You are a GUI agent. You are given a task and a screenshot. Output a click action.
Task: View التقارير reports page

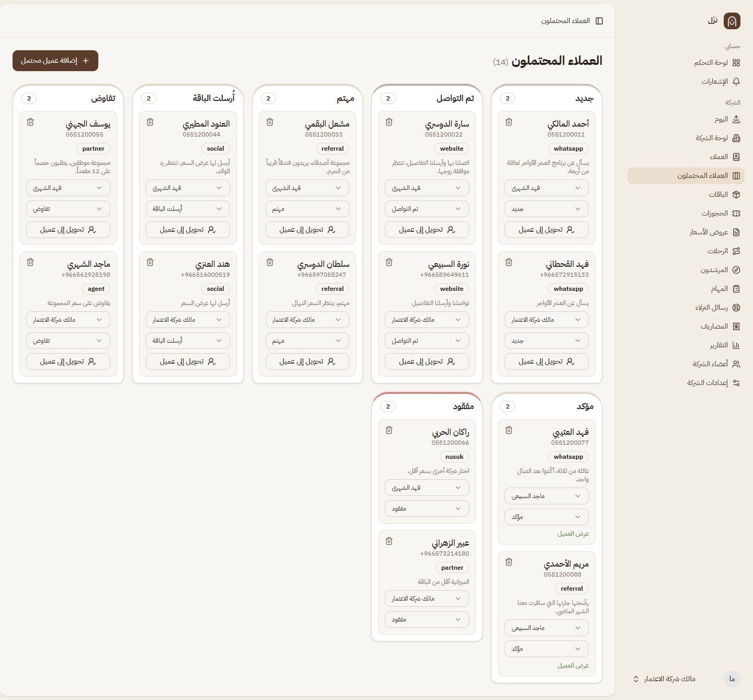(x=686, y=345)
